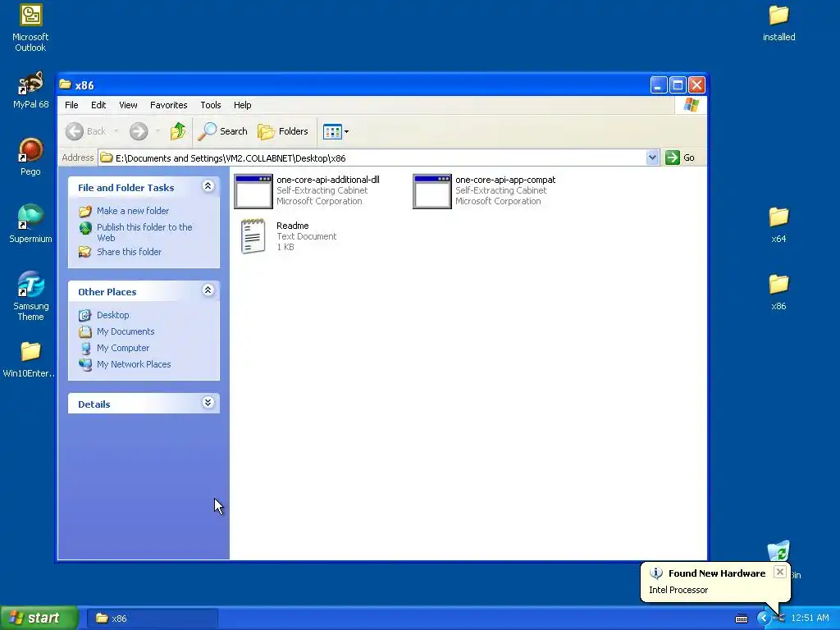The height and width of the screenshot is (630, 840).
Task: Close Found New Hardware balloon
Action: tap(780, 572)
